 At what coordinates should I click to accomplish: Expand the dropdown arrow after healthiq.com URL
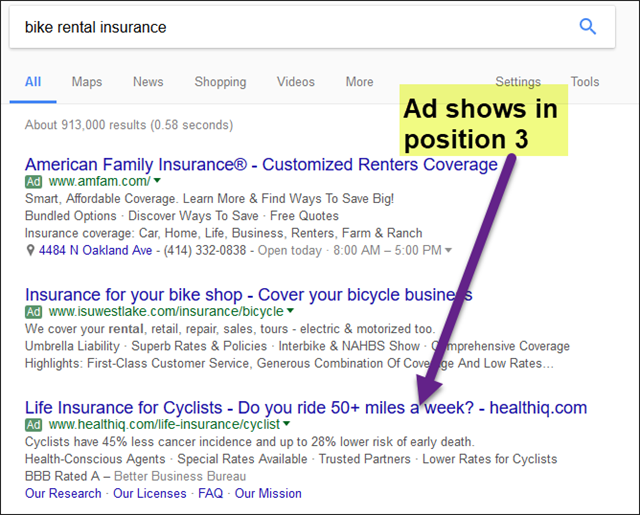point(287,424)
